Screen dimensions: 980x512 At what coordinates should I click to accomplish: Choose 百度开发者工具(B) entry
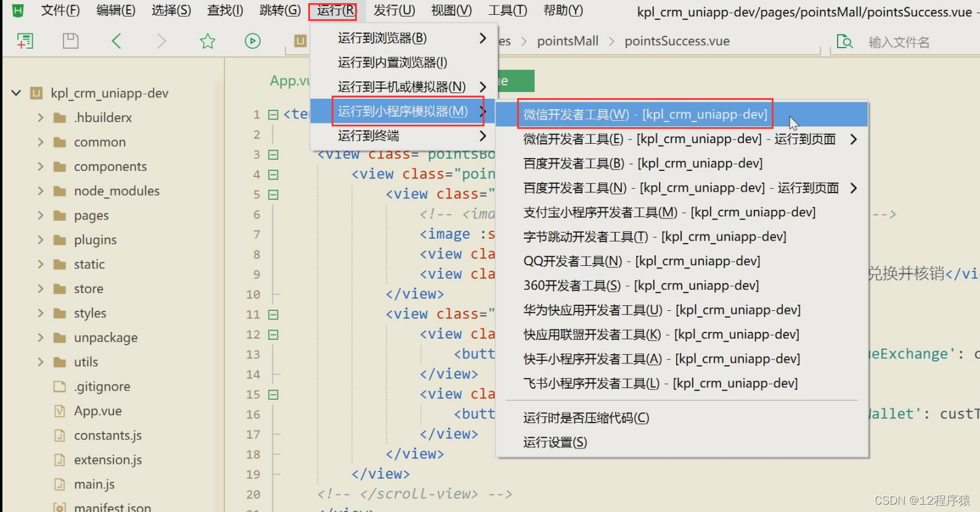682,163
